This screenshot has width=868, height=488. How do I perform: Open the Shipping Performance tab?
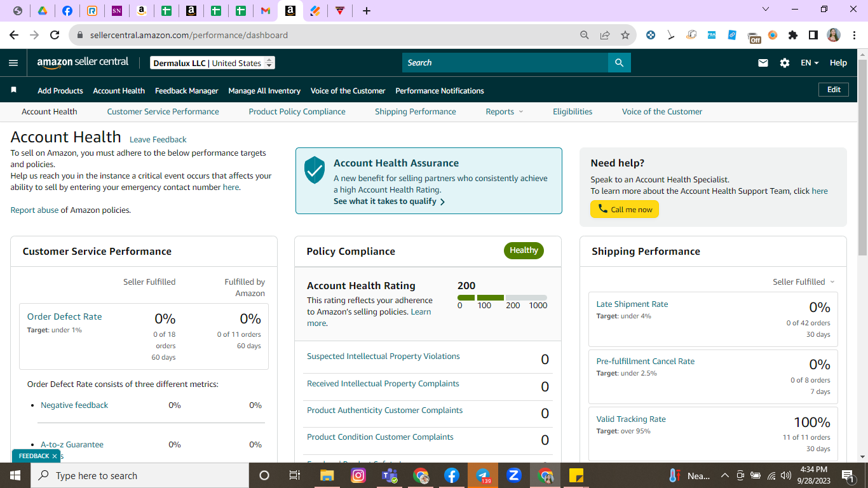pyautogui.click(x=416, y=111)
